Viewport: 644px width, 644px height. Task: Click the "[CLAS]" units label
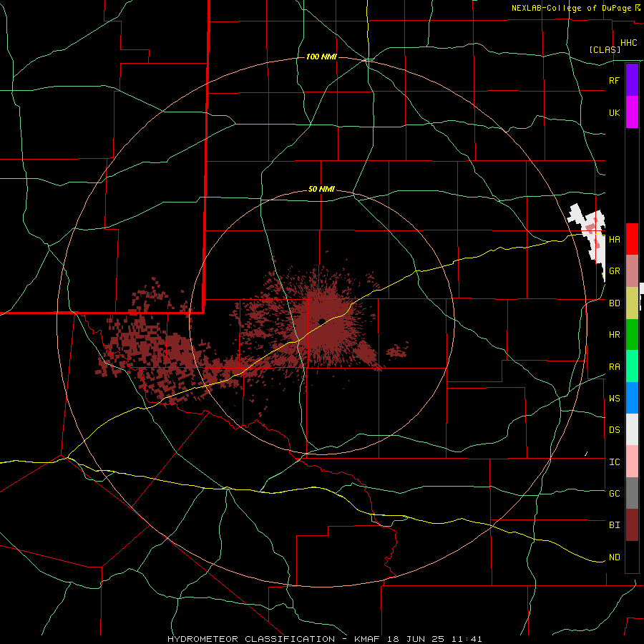[x=604, y=49]
